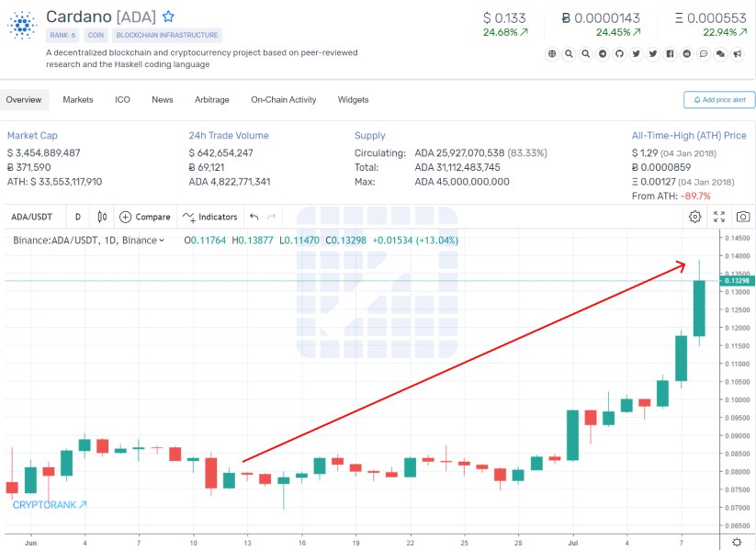
Task: Open the explorer search icon beside Telegram
Action: click(x=586, y=53)
